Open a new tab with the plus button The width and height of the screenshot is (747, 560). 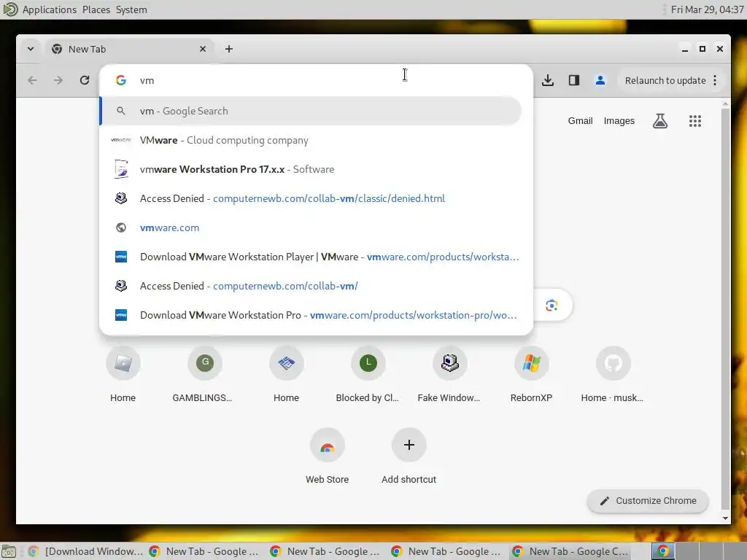(x=228, y=49)
